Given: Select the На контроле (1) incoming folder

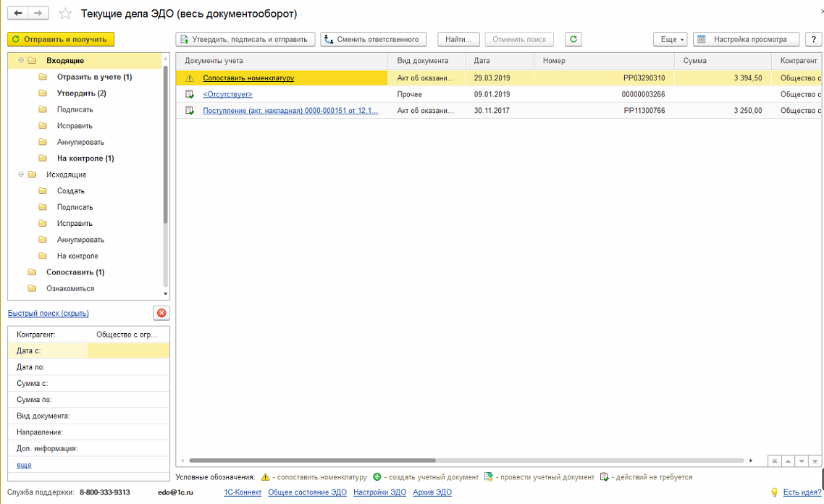Looking at the screenshot, I should point(85,158).
